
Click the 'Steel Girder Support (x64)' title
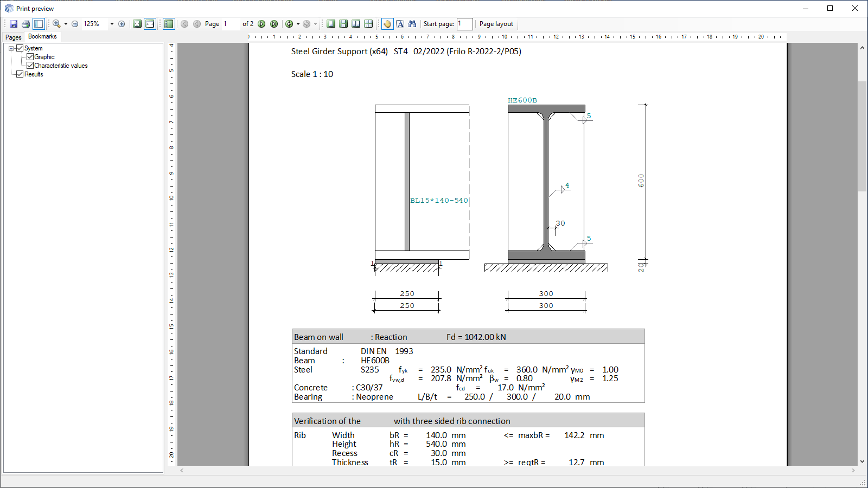(340, 52)
